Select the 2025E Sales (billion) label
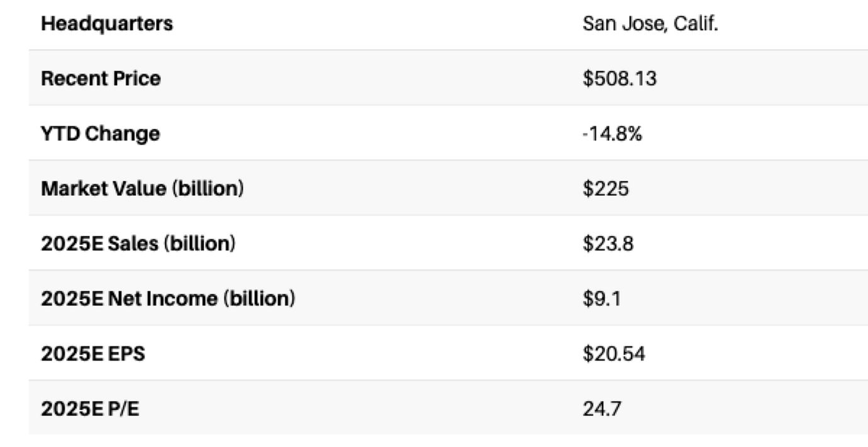Screen dimensions: 868x447 (138, 244)
